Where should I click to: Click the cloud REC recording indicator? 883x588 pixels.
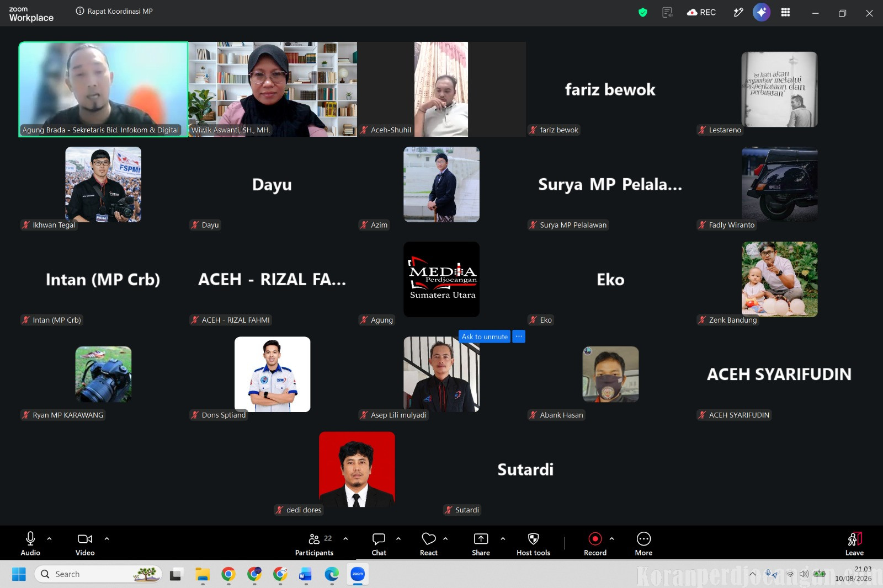701,12
